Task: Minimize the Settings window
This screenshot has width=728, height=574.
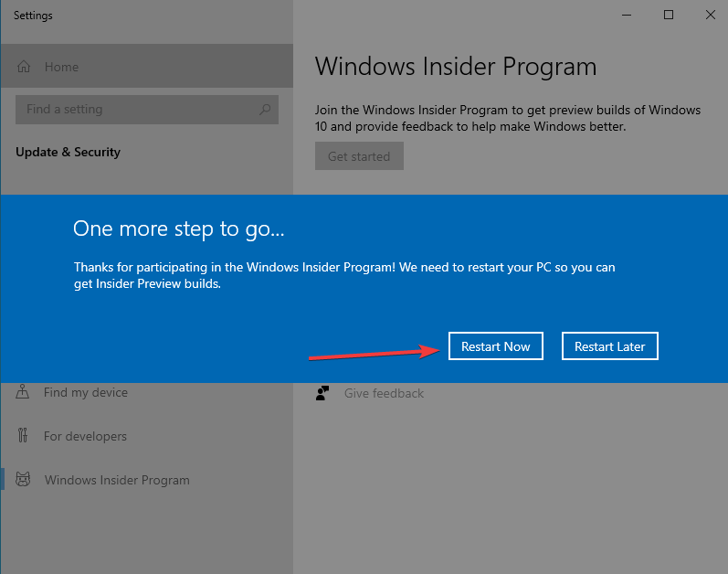Action: [627, 15]
